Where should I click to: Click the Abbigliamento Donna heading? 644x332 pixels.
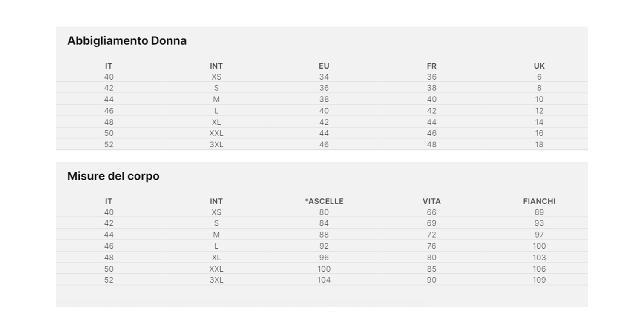126,41
